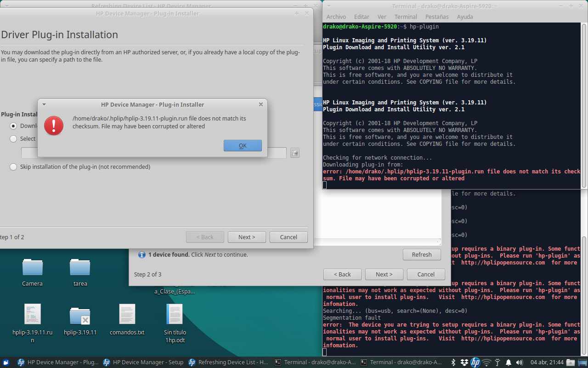Click the plug-in file path field
Image resolution: width=588 pixels, height=368 pixels.
pyautogui.click(x=154, y=153)
